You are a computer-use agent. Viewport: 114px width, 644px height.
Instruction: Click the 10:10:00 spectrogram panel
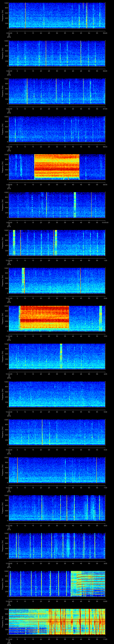coord(57,621)
